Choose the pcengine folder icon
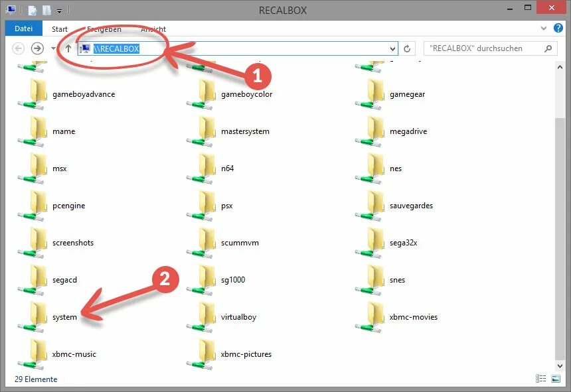Image resolution: width=571 pixels, height=392 pixels. (x=33, y=206)
